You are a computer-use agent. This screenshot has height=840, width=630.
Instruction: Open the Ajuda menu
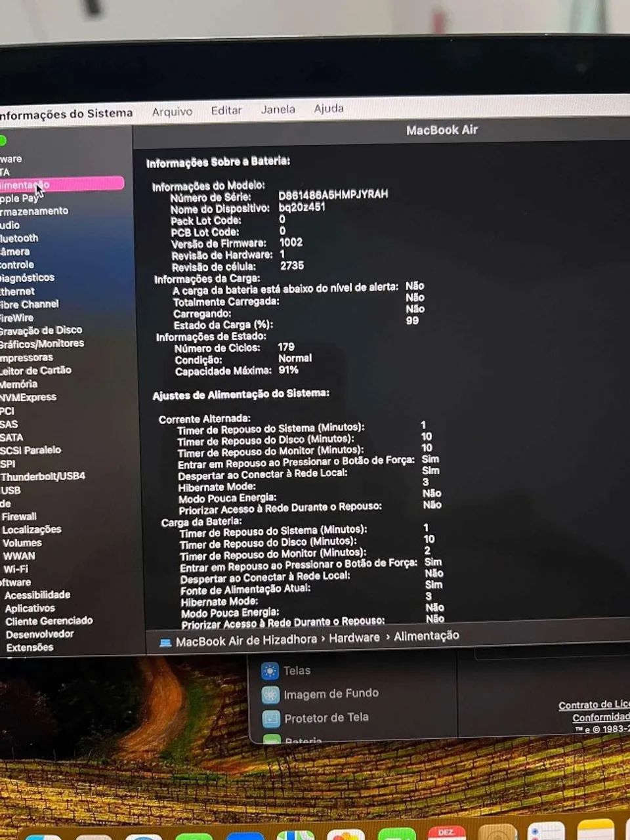[328, 108]
